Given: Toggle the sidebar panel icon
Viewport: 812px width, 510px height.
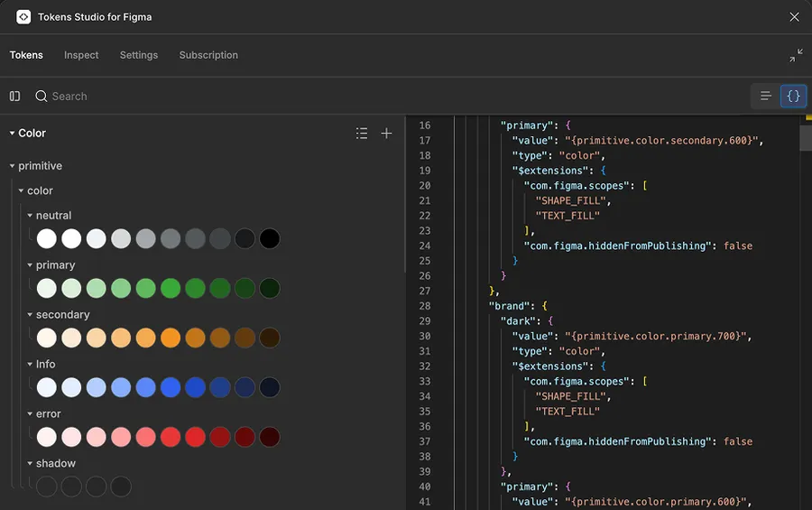Looking at the screenshot, I should pos(15,97).
